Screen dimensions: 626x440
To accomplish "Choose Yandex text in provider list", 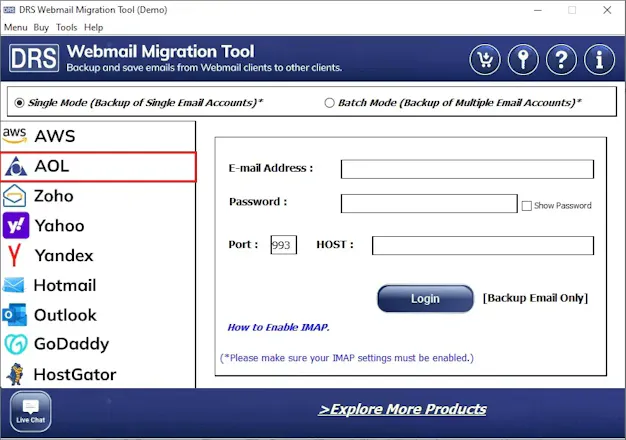I will click(64, 256).
